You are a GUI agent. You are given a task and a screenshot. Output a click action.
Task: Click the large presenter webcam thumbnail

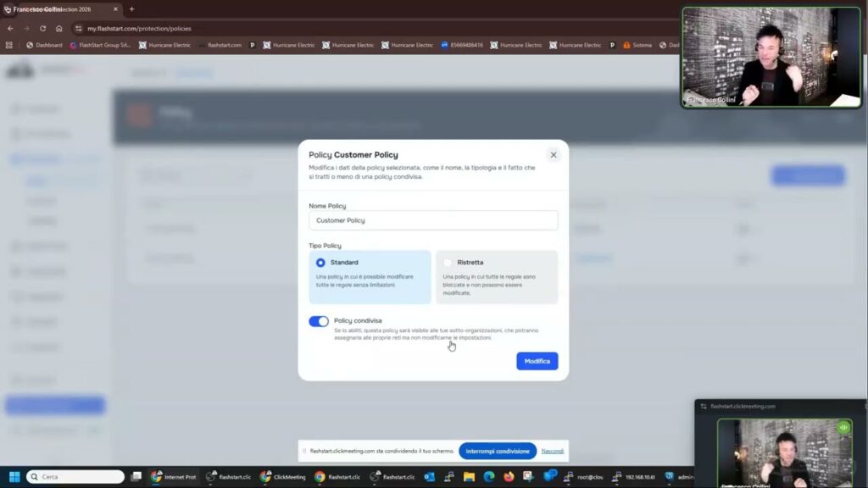[771, 57]
